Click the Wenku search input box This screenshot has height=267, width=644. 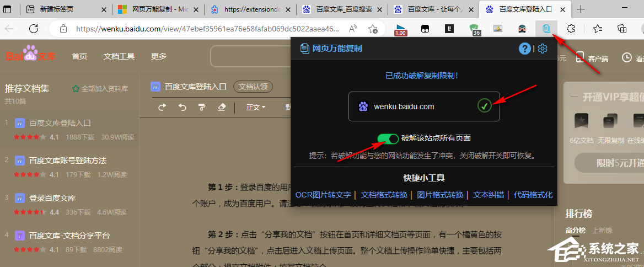(250, 56)
